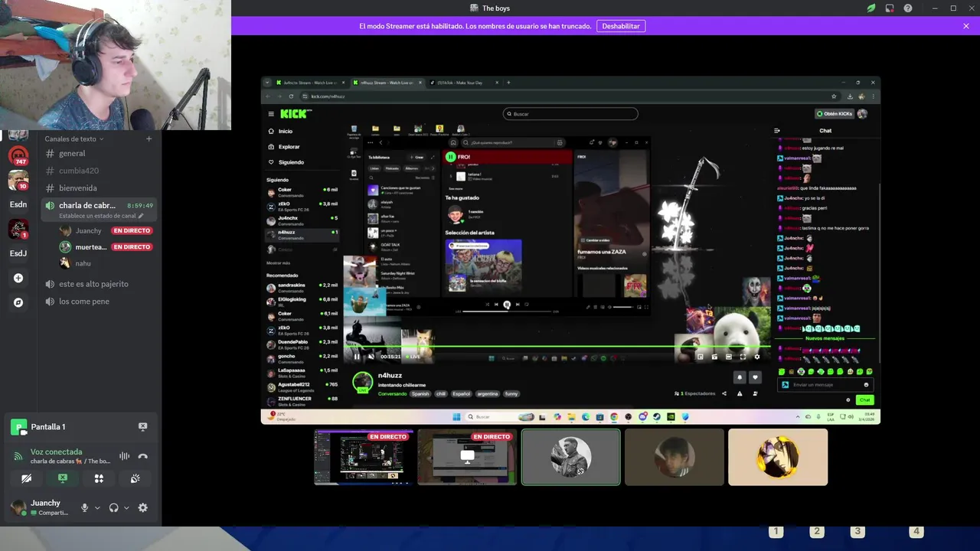Select the second EN DIRECTO stream thumbnail
The width and height of the screenshot is (980, 551).
[467, 457]
